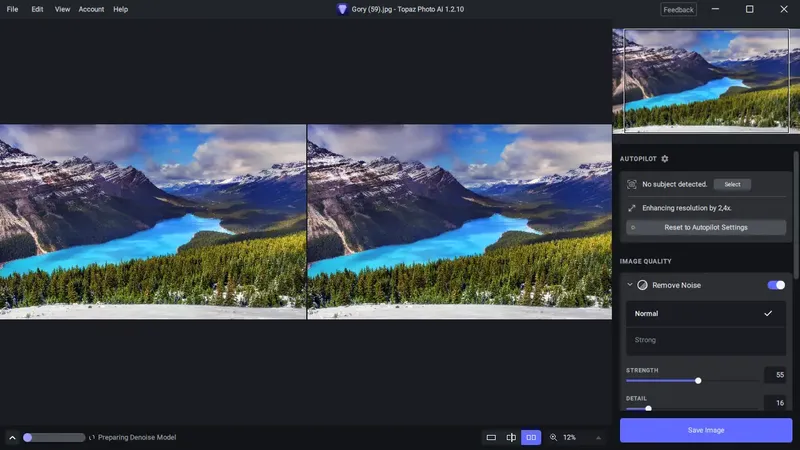This screenshot has width=800, height=450.
Task: Click the Strength value field showing 55
Action: point(775,375)
